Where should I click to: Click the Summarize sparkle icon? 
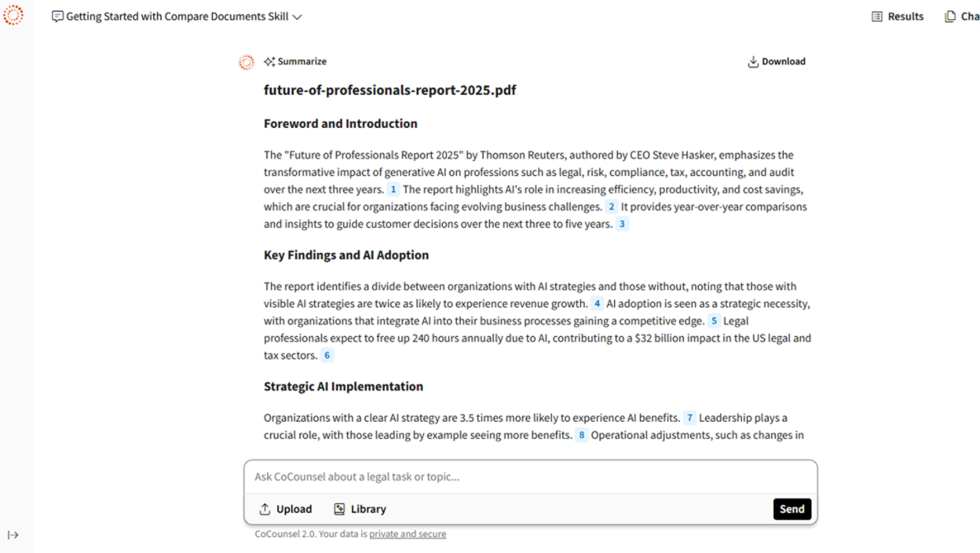pyautogui.click(x=269, y=62)
